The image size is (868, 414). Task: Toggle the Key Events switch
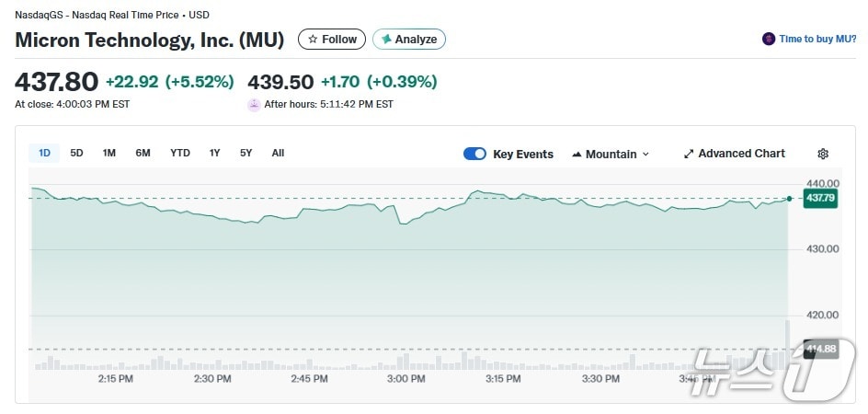pos(474,154)
